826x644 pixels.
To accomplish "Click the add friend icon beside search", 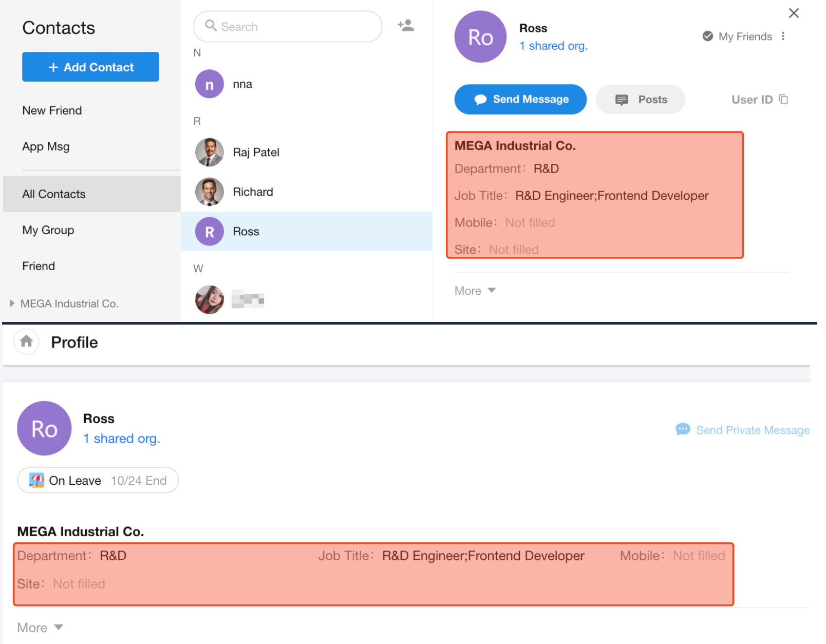I will click(405, 26).
